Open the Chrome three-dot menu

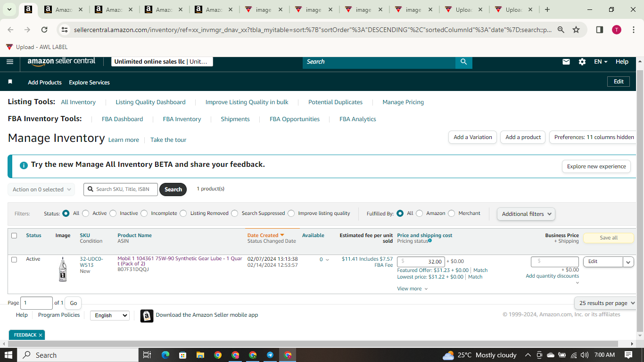pos(633,30)
